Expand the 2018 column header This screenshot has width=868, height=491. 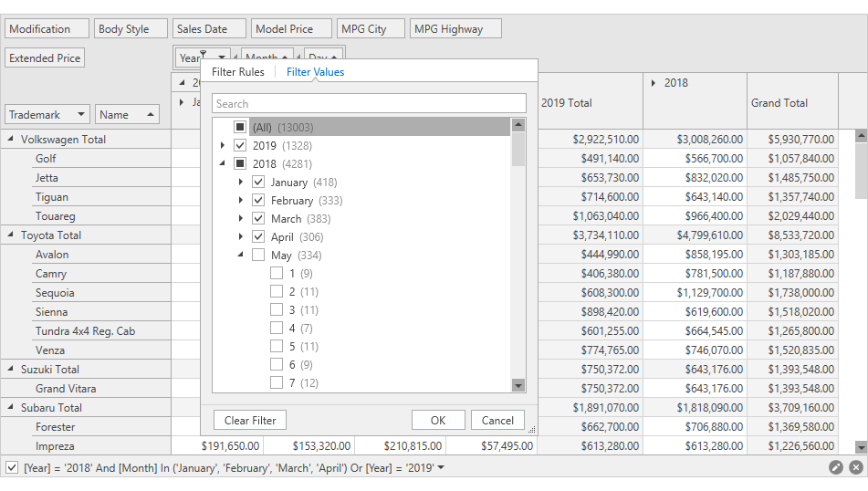click(x=654, y=83)
